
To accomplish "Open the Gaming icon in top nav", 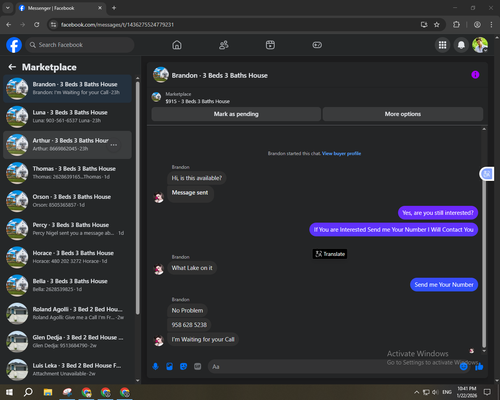I will [x=317, y=45].
